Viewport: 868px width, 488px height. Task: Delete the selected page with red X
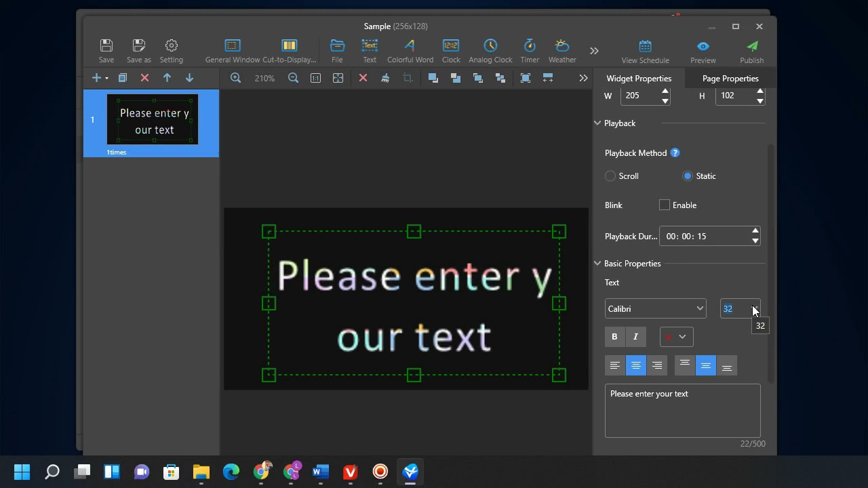pyautogui.click(x=144, y=78)
